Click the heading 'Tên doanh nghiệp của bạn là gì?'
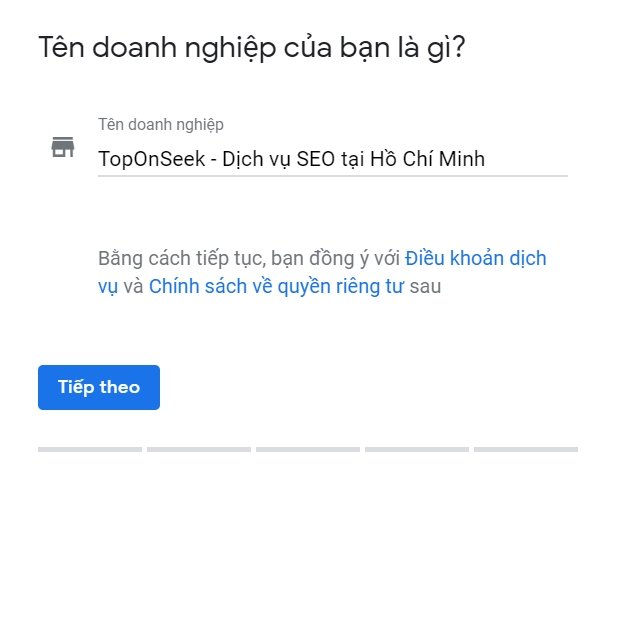 pos(252,48)
